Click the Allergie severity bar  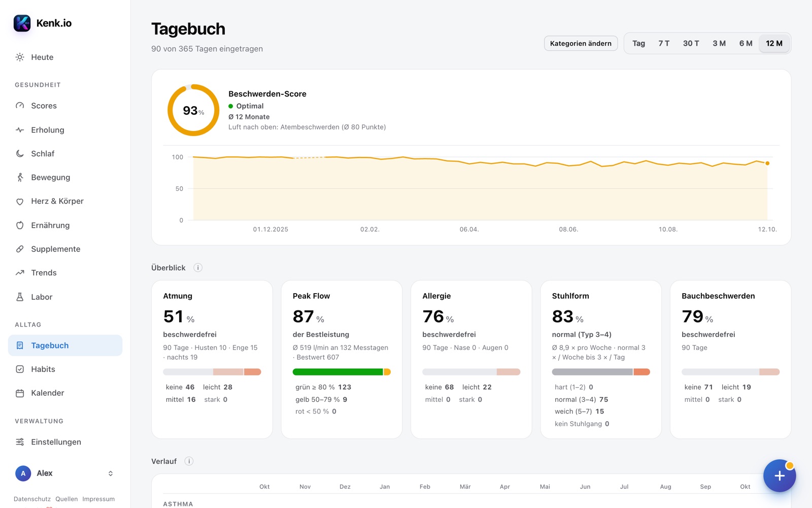tap(471, 372)
